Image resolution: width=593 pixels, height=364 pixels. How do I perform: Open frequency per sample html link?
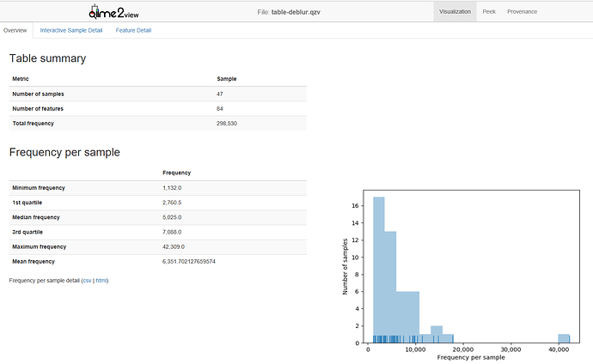click(x=101, y=281)
